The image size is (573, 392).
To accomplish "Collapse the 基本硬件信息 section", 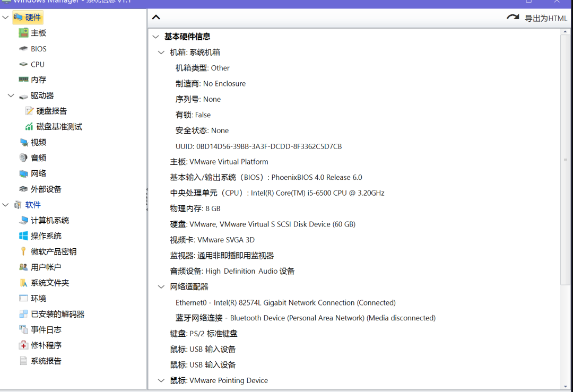I will coord(155,37).
